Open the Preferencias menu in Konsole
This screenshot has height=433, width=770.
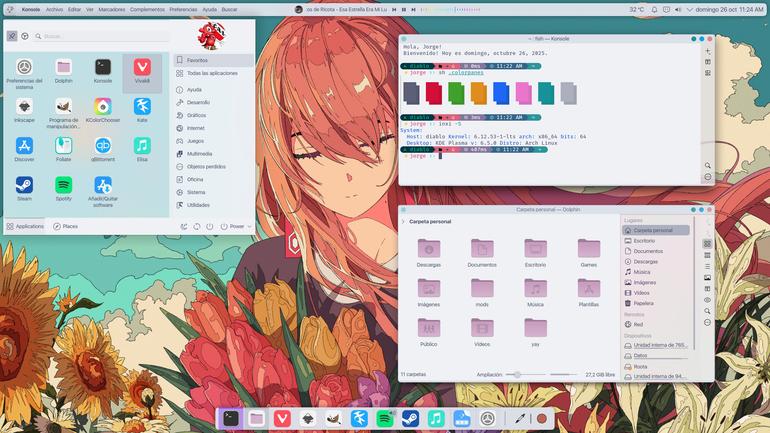pos(183,9)
